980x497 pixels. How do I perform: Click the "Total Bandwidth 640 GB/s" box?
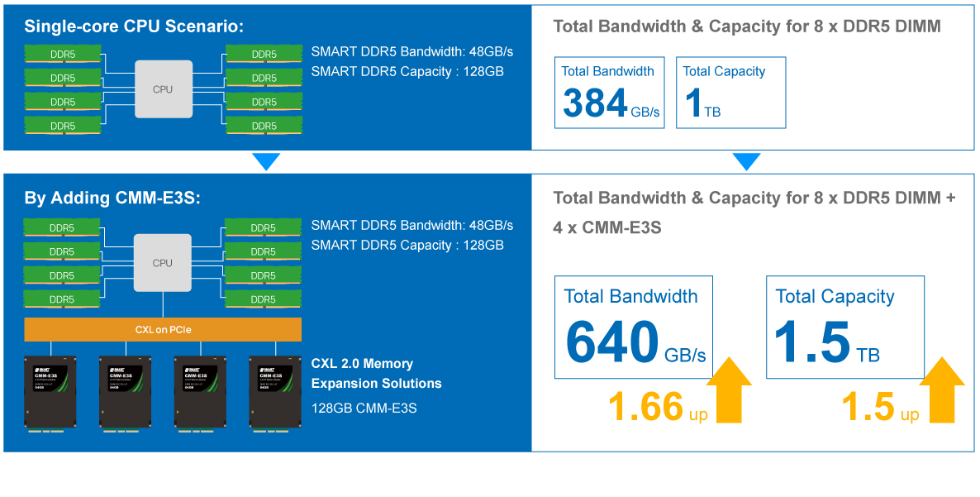click(x=634, y=327)
